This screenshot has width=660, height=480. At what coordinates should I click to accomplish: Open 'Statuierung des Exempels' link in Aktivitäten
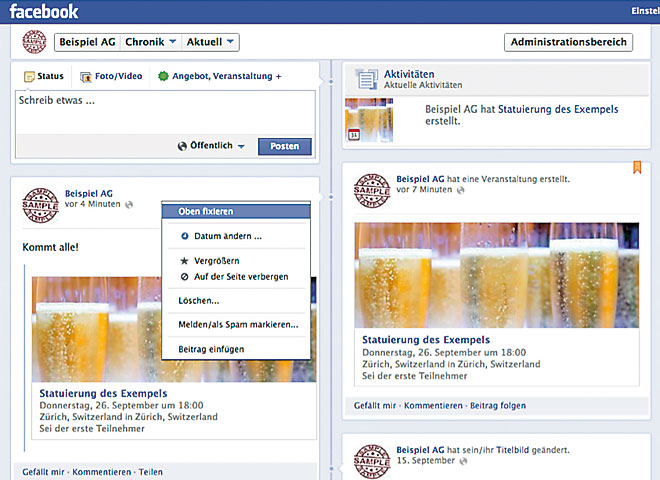click(558, 109)
